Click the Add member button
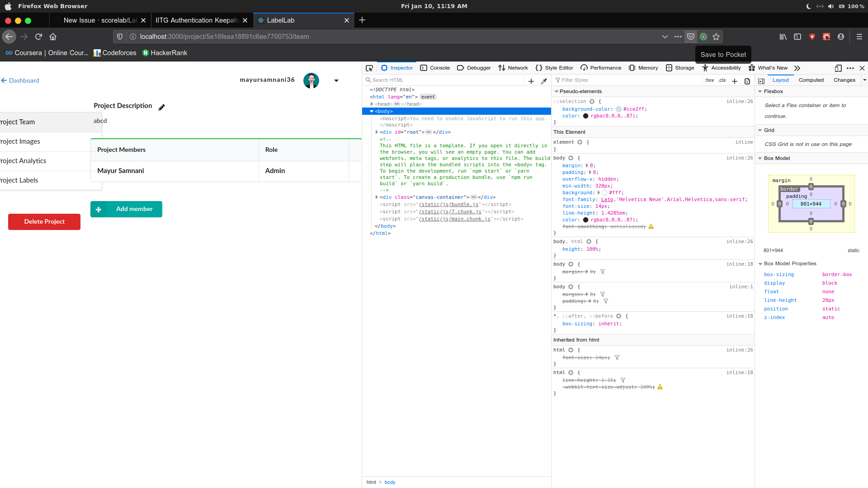Screen dimensions: 868x488 [x=126, y=209]
